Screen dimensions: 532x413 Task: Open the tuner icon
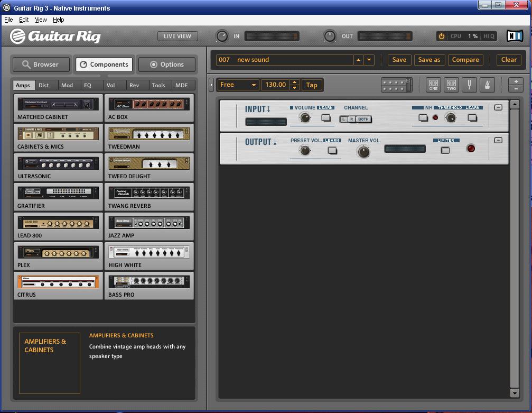click(469, 85)
